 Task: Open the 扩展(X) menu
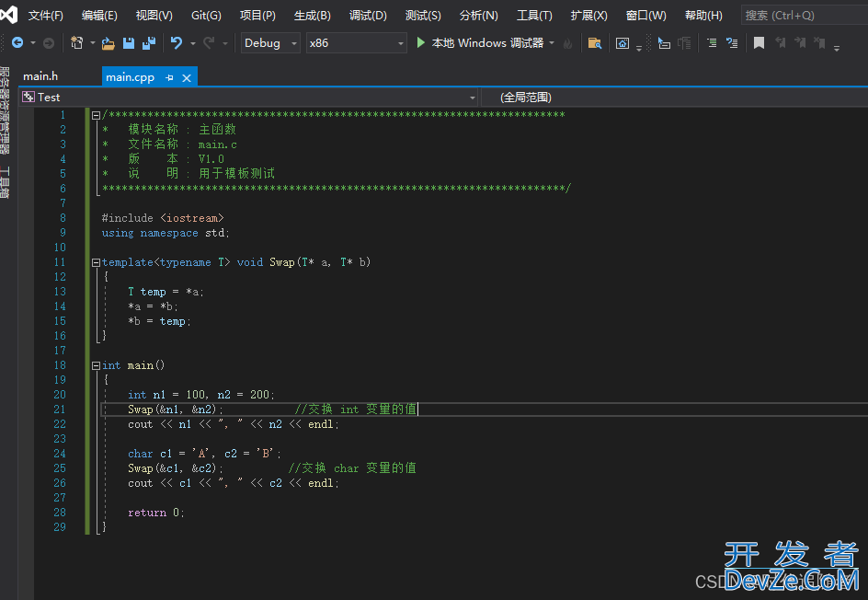589,15
